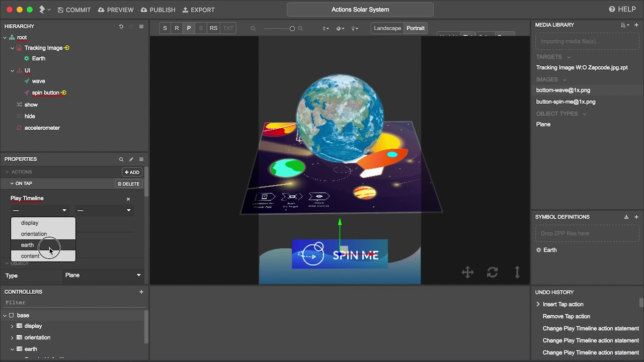The width and height of the screenshot is (644, 362).
Task: Expand the display controller
Action: pyautogui.click(x=13, y=326)
